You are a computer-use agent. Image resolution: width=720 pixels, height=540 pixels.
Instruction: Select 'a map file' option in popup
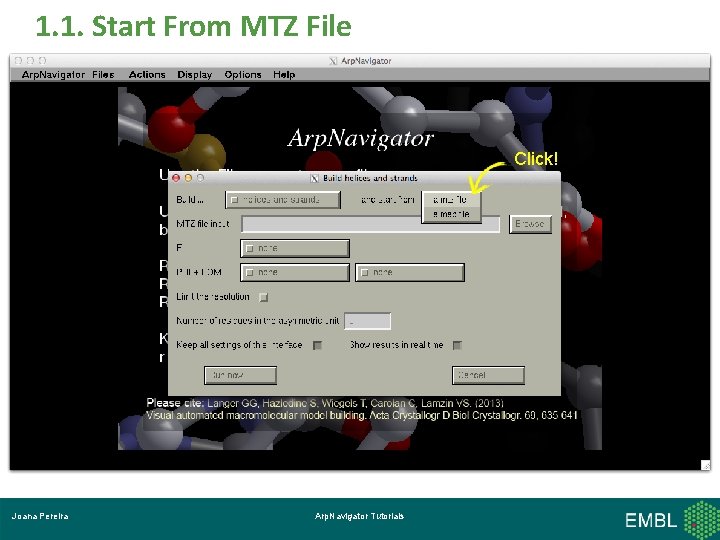click(x=451, y=214)
